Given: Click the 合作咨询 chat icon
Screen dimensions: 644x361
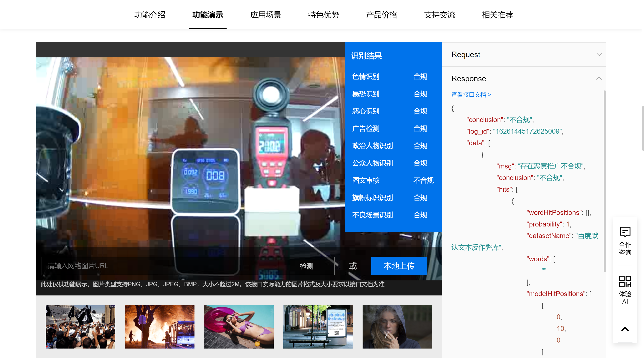Looking at the screenshot, I should pyautogui.click(x=625, y=232).
